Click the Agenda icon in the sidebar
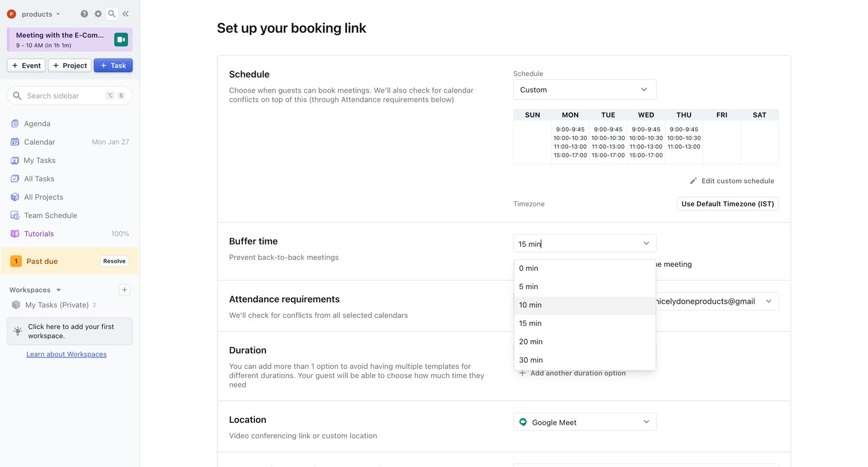Viewport: 868px width, 467px height. tap(15, 123)
